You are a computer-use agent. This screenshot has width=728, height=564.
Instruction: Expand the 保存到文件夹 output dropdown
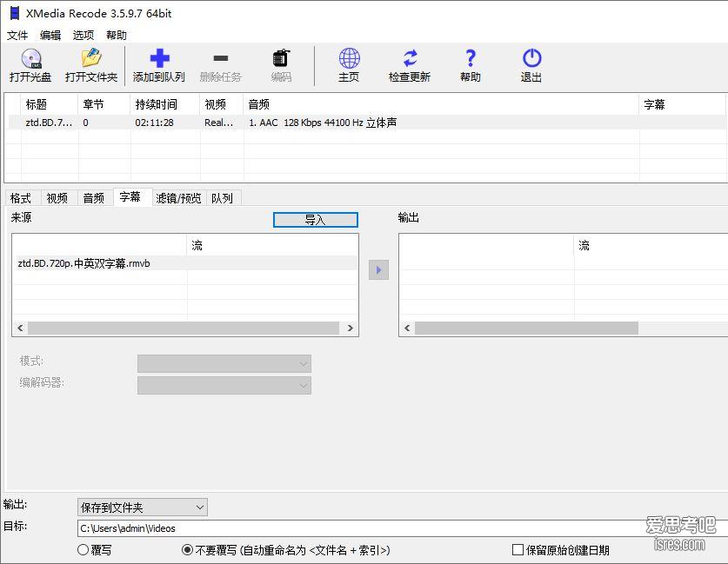[x=143, y=508]
